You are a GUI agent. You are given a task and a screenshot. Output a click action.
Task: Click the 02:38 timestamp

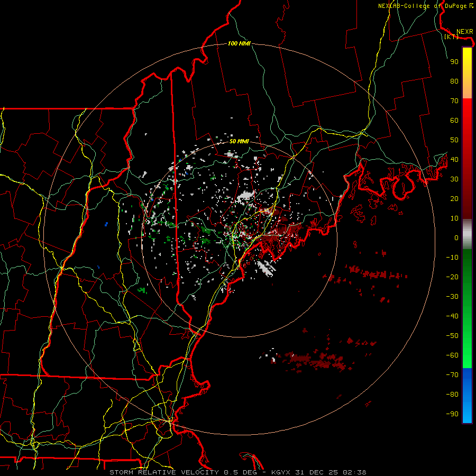(354, 472)
